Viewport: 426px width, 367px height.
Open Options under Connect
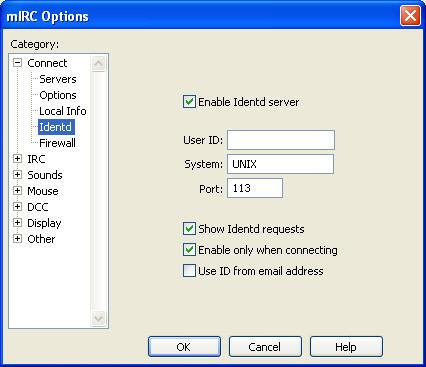[x=58, y=95]
